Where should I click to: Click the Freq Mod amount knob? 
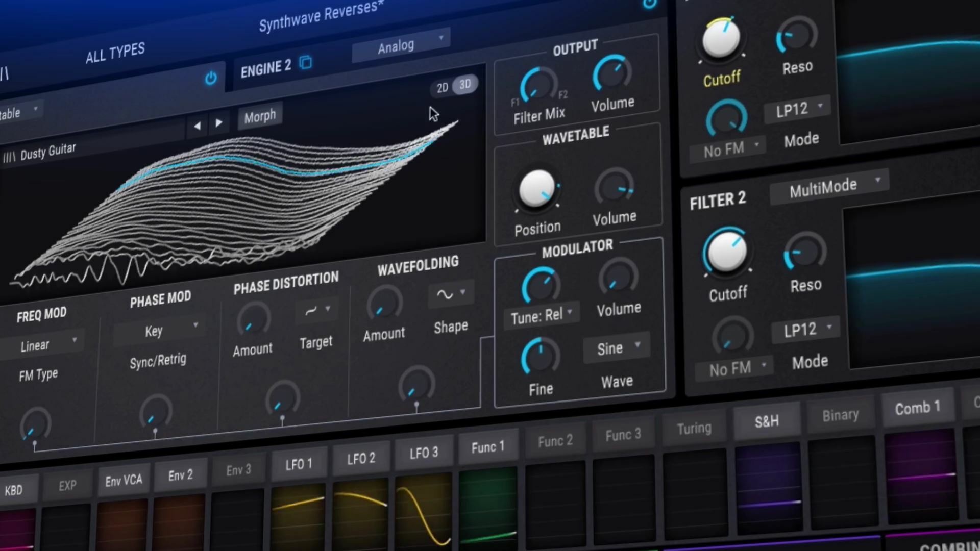pos(35,424)
